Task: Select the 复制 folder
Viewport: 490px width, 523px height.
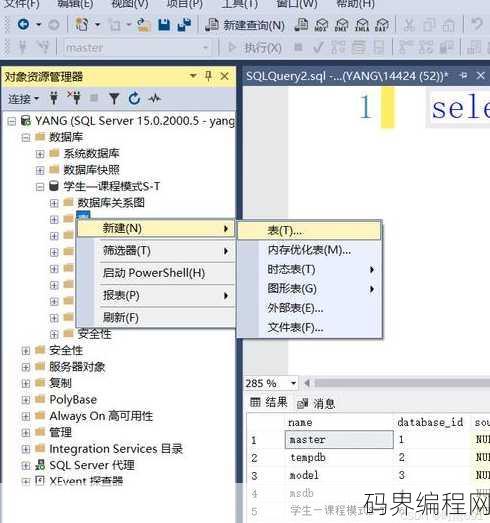Action: (x=60, y=383)
